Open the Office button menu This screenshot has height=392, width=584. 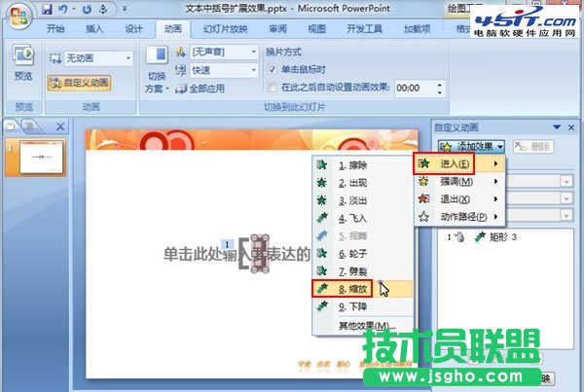[x=18, y=17]
